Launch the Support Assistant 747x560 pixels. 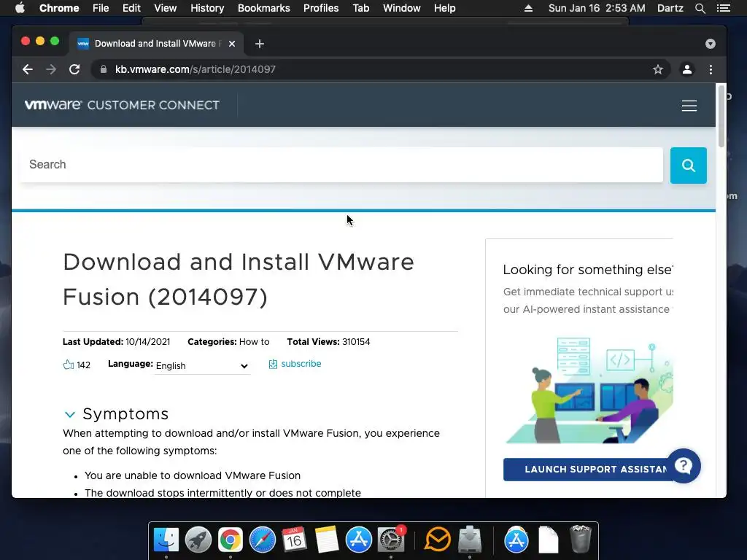click(588, 470)
